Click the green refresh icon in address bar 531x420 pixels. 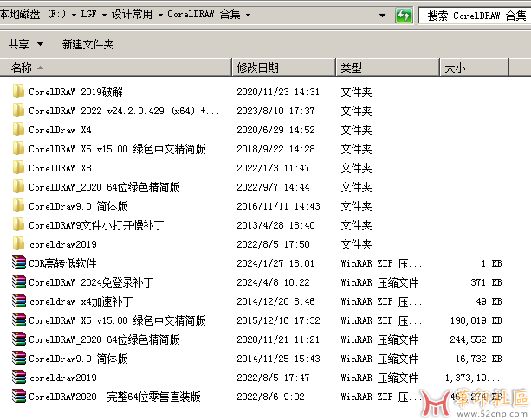[404, 16]
